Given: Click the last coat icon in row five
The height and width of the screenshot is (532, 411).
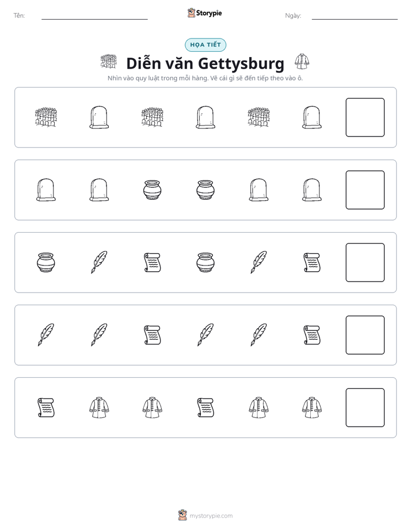Looking at the screenshot, I should [x=311, y=408].
